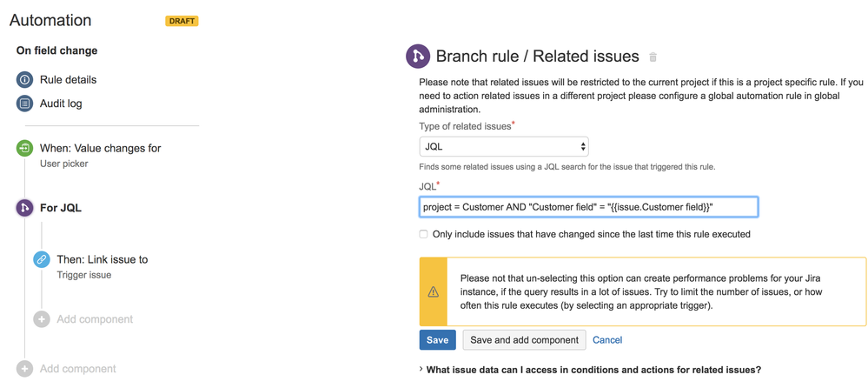Click the trash icon to delete branch rule
Image resolution: width=868 pixels, height=388 pixels.
(x=653, y=57)
